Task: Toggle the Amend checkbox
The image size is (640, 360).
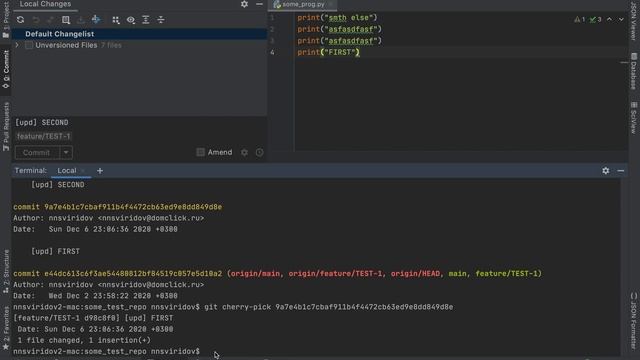Action: click(200, 152)
